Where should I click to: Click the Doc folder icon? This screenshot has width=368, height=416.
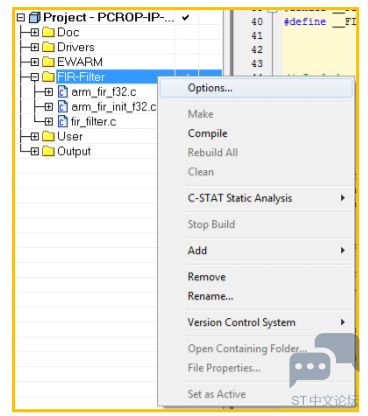[x=48, y=32]
